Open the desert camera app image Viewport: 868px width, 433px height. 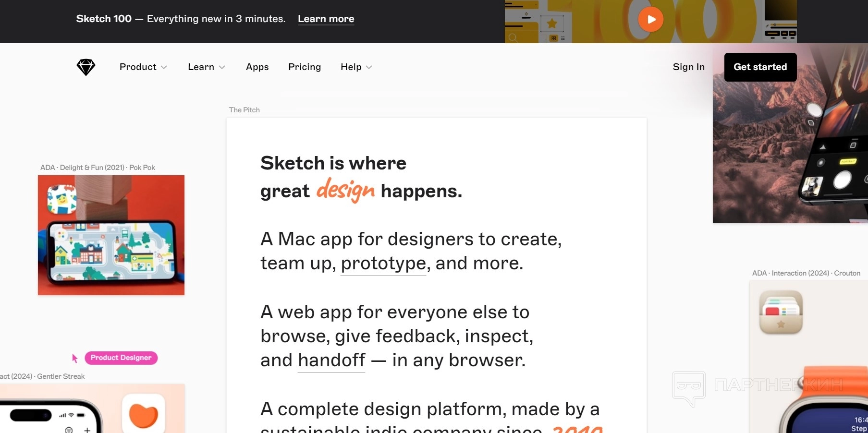pos(790,133)
